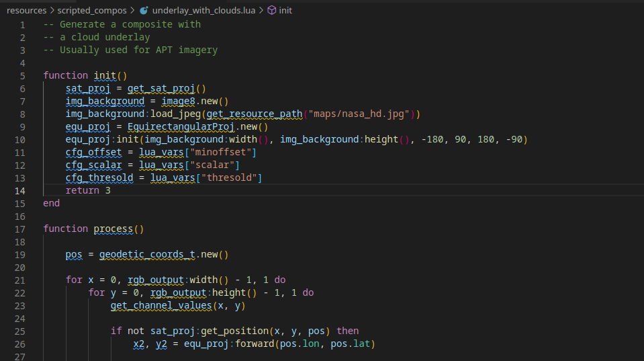Click the 'end' keyword on line 15
Image resolution: width=644 pixels, height=361 pixels.
pyautogui.click(x=51, y=203)
